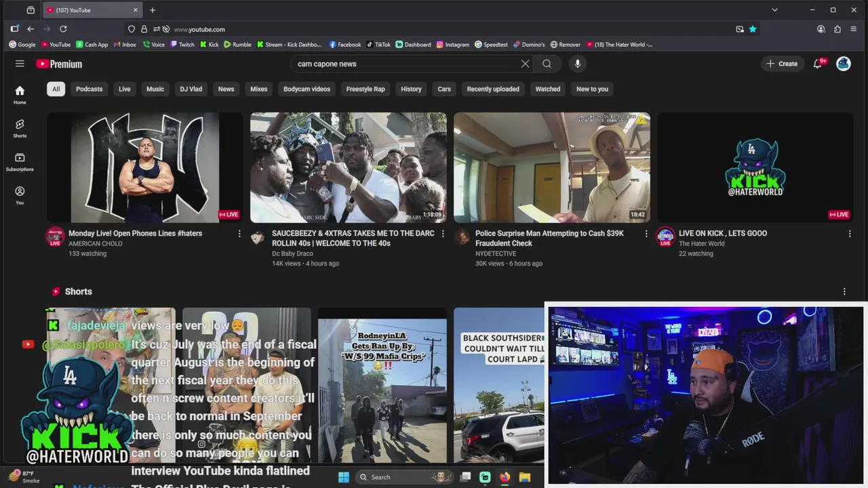Select the Bodycam videos chip
868x488 pixels.
[x=307, y=89]
